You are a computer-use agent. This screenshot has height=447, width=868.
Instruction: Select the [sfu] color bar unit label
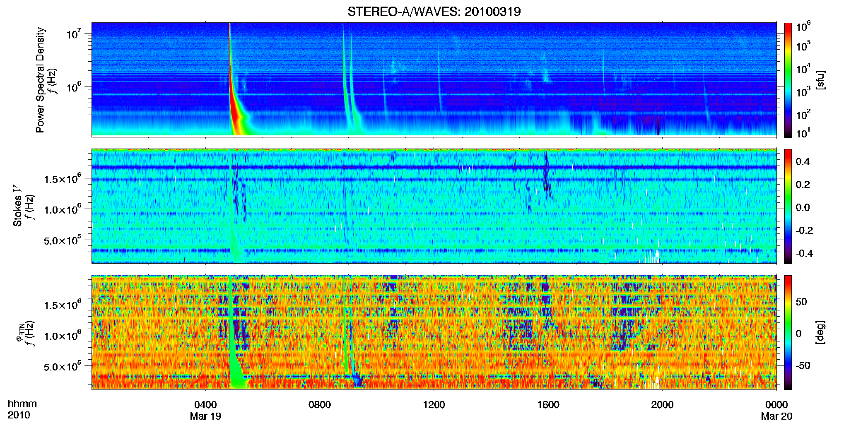820,80
